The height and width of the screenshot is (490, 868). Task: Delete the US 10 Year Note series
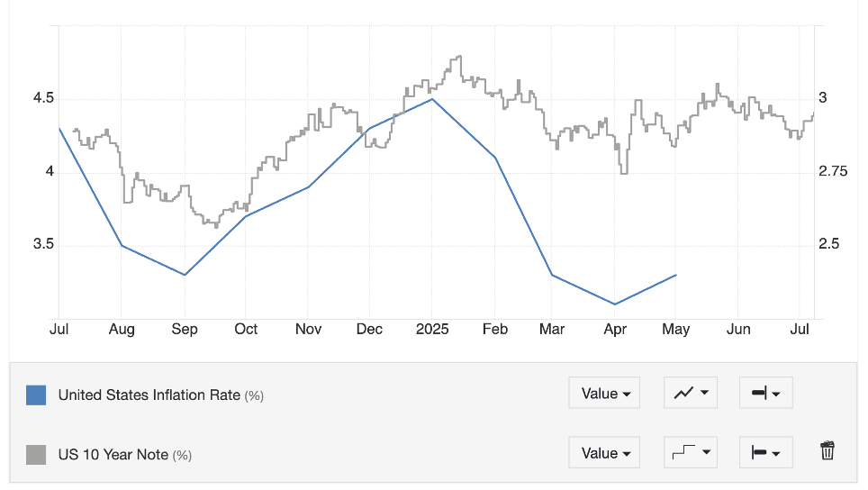pos(827,452)
